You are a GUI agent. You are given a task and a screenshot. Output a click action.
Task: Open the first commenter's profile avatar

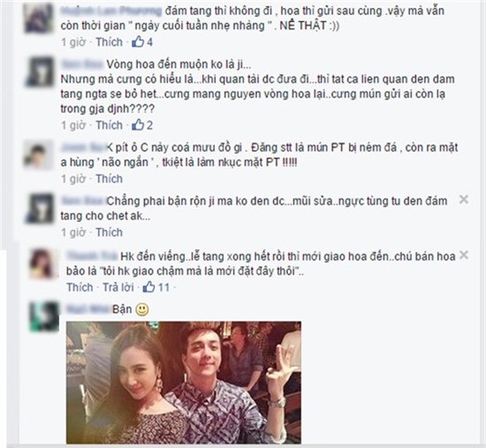click(x=39, y=18)
